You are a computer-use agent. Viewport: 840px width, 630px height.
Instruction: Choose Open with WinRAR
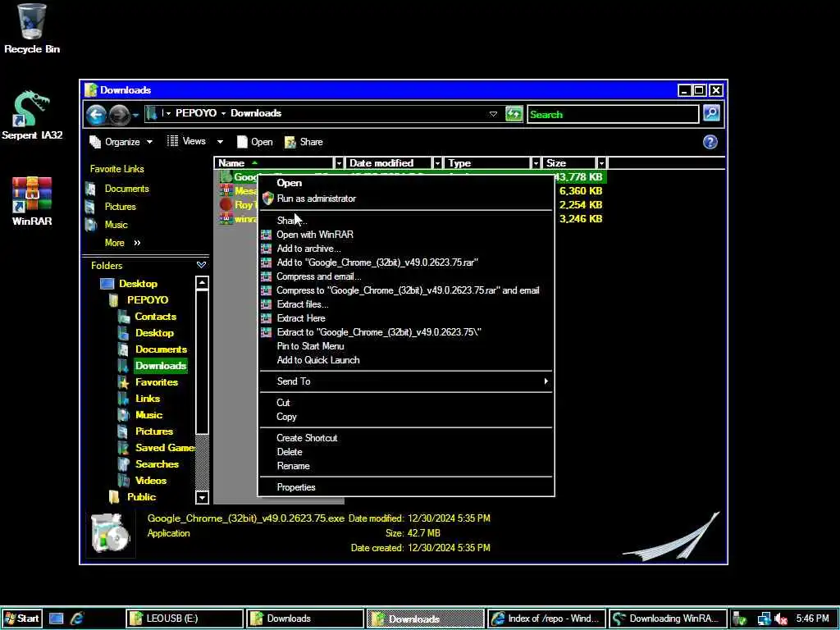coord(405,235)
